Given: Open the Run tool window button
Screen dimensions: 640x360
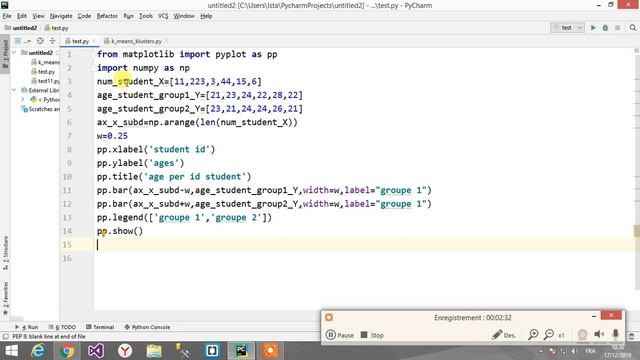Looking at the screenshot, I should click(x=27, y=327).
